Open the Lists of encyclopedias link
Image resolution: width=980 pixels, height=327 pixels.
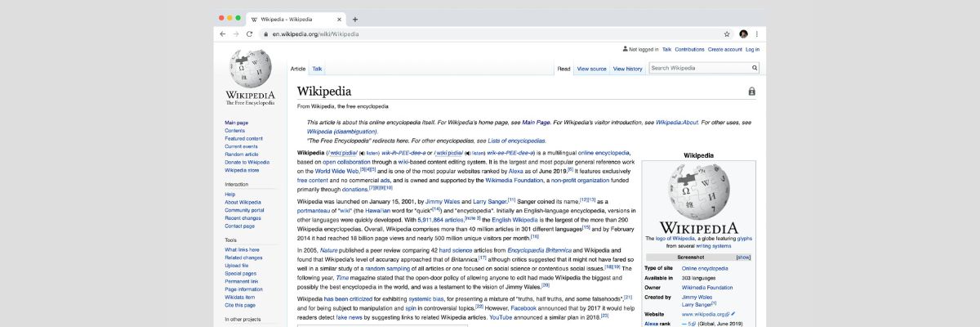(x=516, y=141)
